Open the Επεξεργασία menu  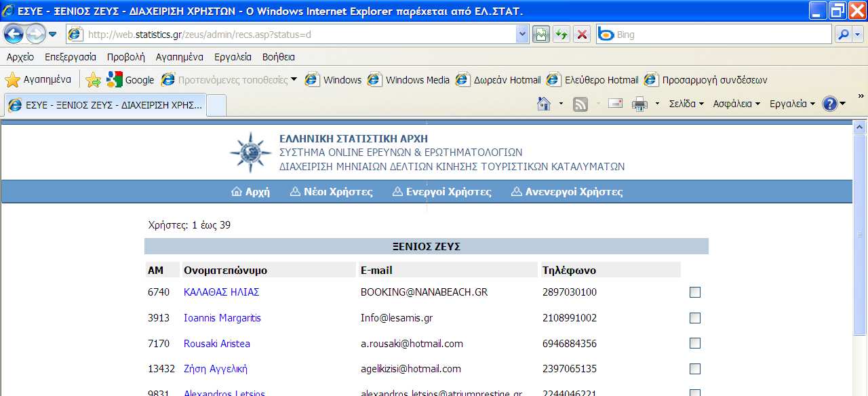coord(71,57)
